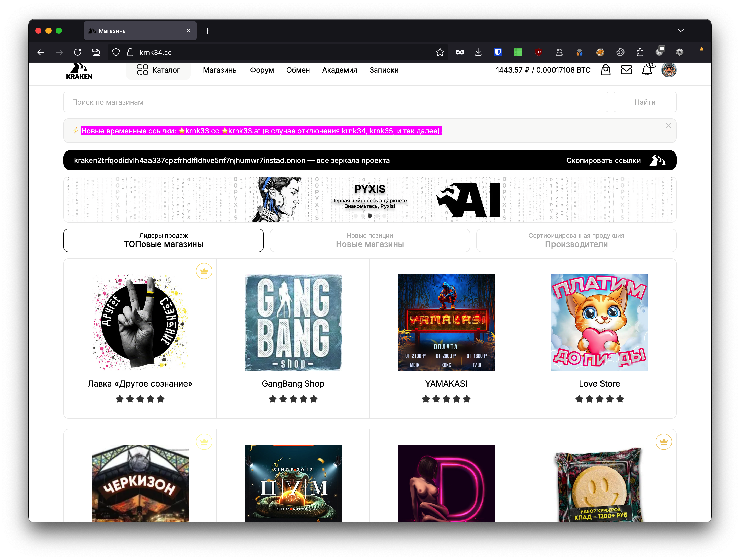Screen dimensions: 740x560
Task: Open the Академия navigation item
Action: (x=340, y=70)
